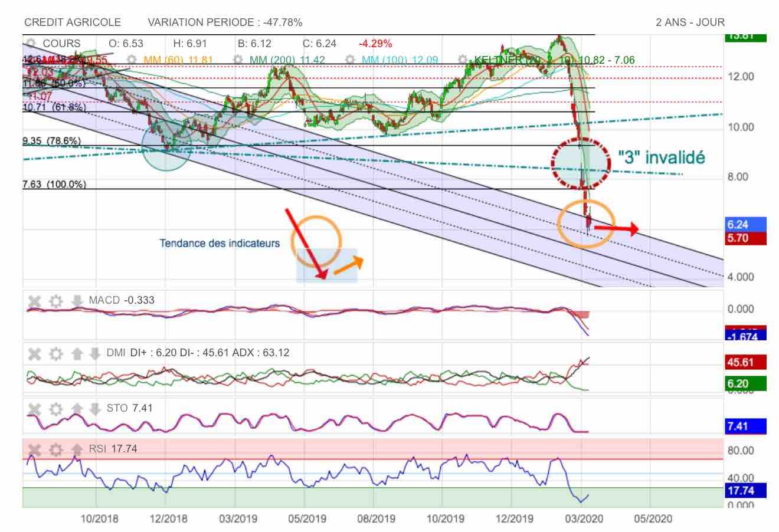The height and width of the screenshot is (532, 779).
Task: Click the blue 7.41 stochastic value tag
Action: [745, 426]
